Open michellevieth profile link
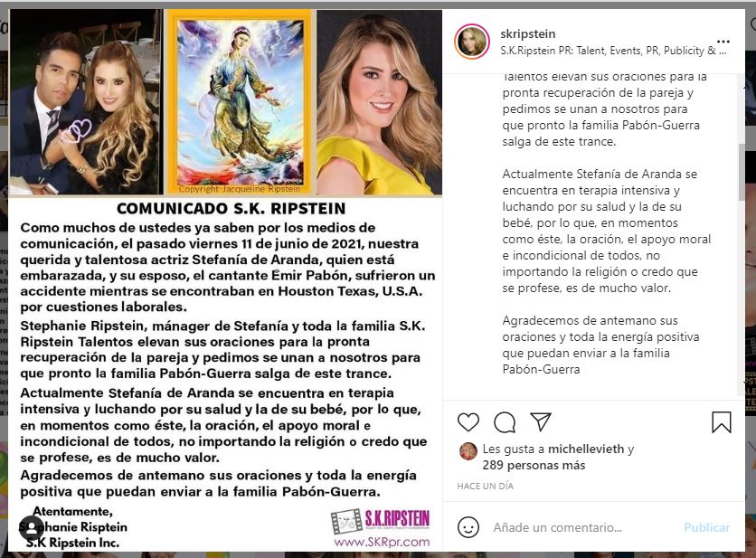This screenshot has width=756, height=558. coord(586,449)
